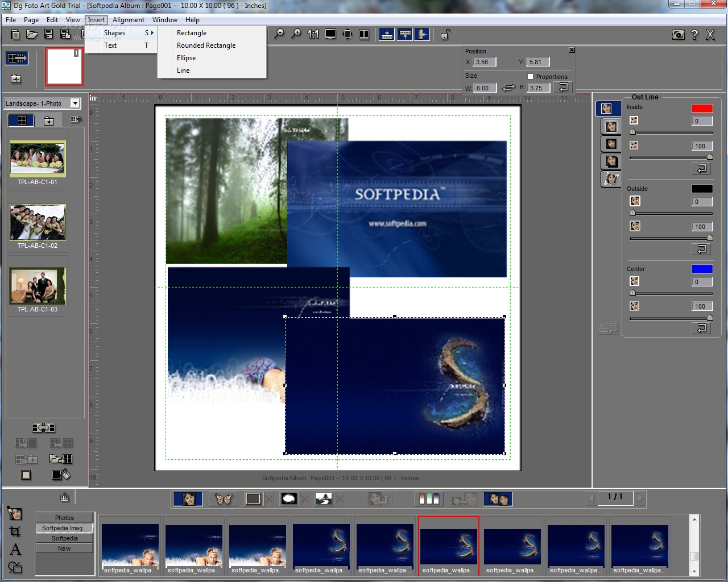Screen dimensions: 728x582
Task: Click the paint bucket fill icon
Action: (61, 475)
